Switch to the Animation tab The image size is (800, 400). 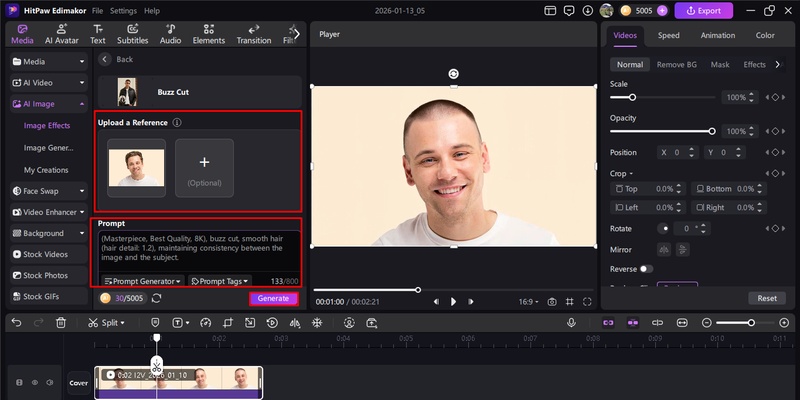pyautogui.click(x=717, y=35)
